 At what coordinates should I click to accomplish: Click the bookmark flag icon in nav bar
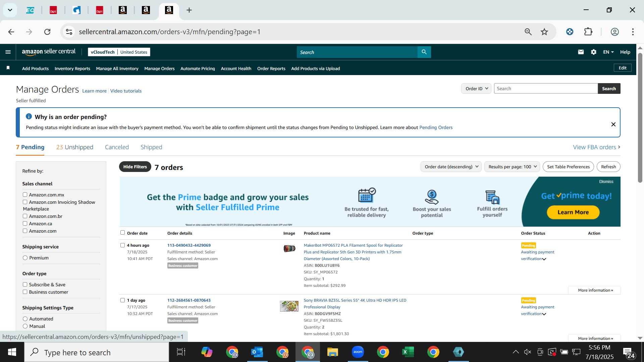point(8,68)
